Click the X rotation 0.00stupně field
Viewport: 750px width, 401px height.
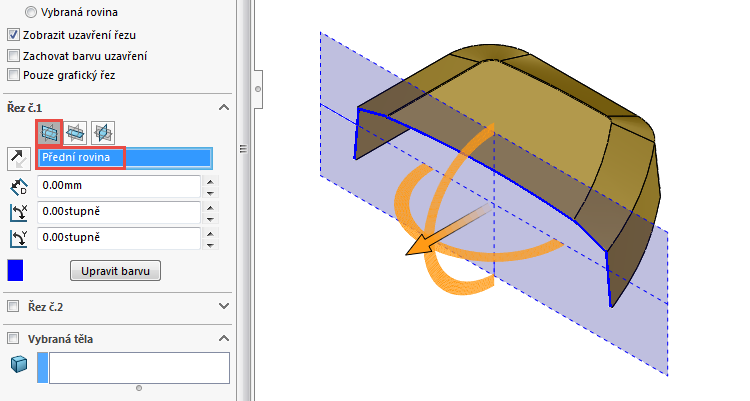pos(119,212)
